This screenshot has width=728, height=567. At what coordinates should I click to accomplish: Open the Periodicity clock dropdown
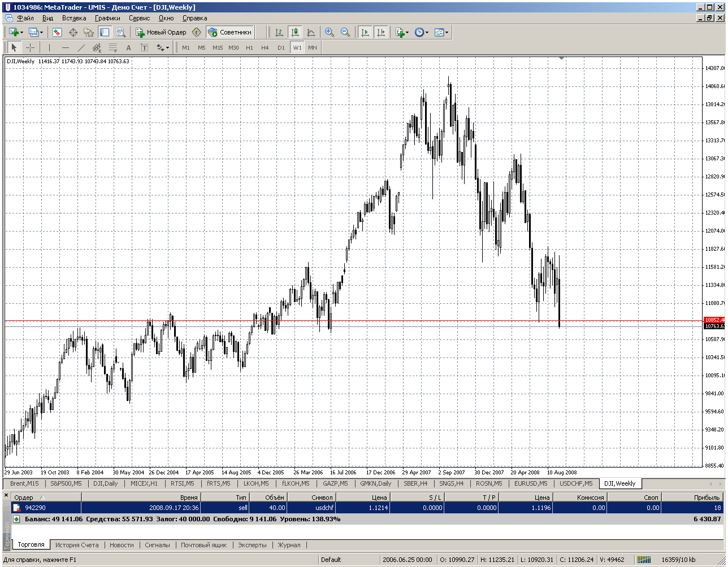(421, 32)
